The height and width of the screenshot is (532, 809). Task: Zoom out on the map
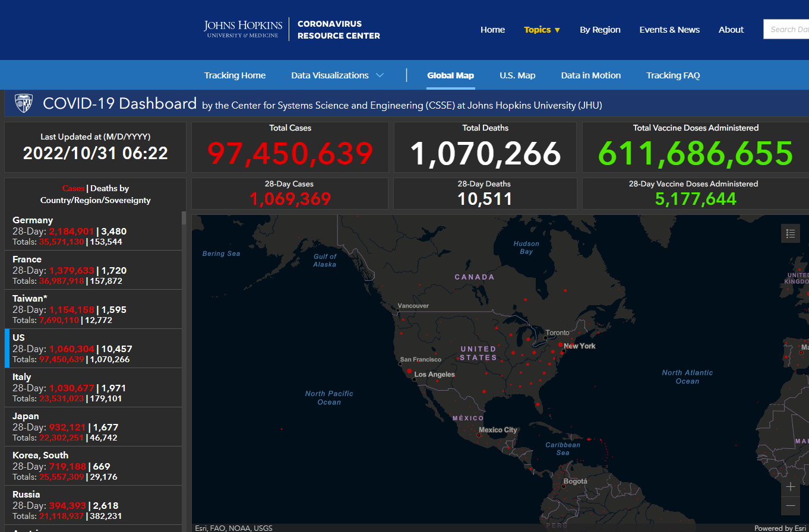coord(791,506)
